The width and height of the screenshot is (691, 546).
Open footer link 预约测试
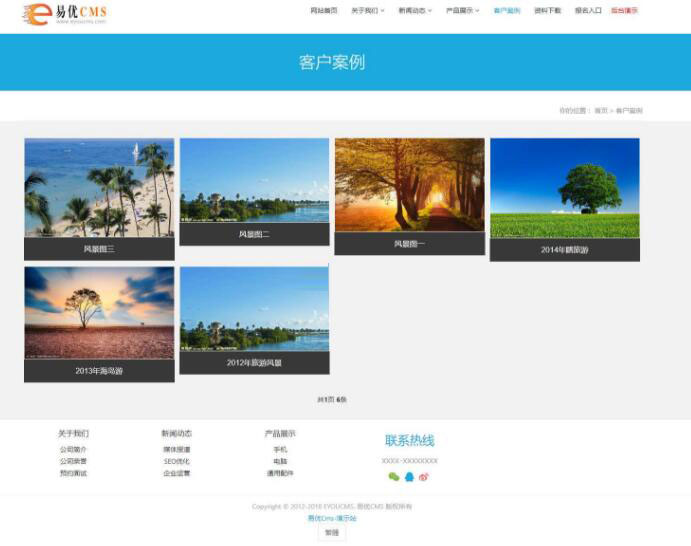point(74,473)
